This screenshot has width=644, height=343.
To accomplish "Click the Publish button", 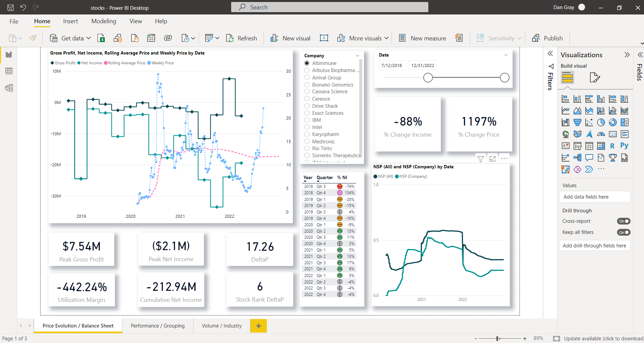I will coord(547,38).
